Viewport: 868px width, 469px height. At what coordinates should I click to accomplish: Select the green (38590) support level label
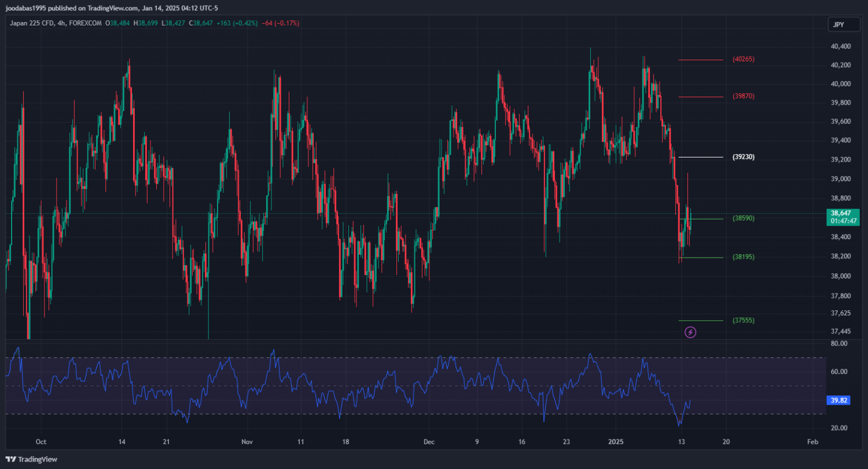tap(744, 218)
